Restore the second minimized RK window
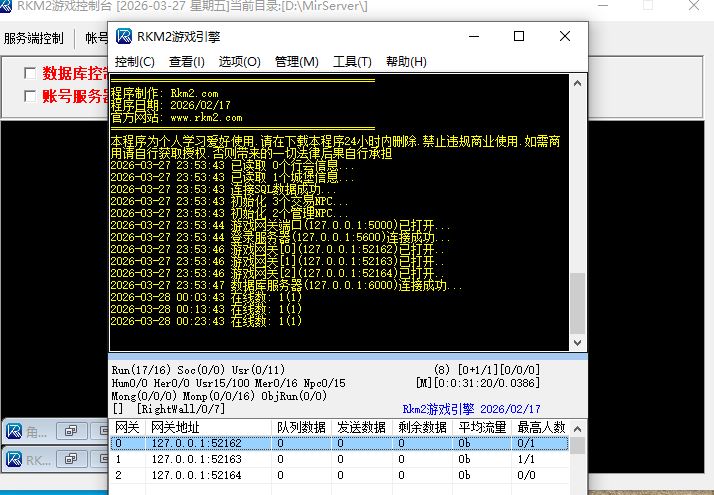This screenshot has height=495, width=714. click(x=70, y=460)
